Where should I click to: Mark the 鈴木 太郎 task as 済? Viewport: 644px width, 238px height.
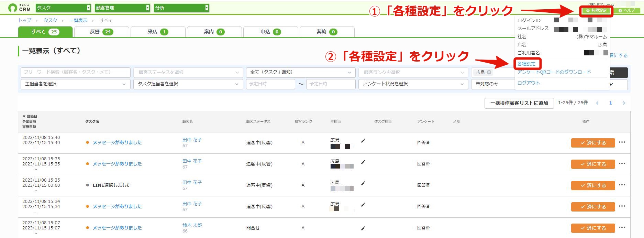[x=593, y=228]
